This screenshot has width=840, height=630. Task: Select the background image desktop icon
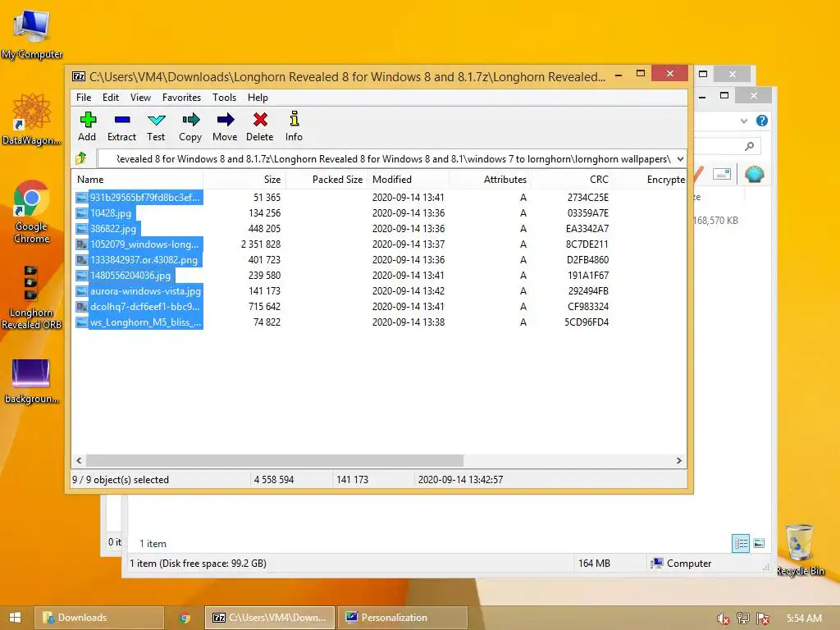[31, 381]
